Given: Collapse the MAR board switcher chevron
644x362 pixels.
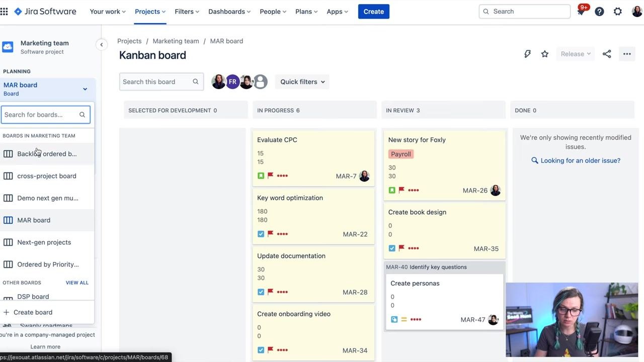Looking at the screenshot, I should click(x=85, y=89).
